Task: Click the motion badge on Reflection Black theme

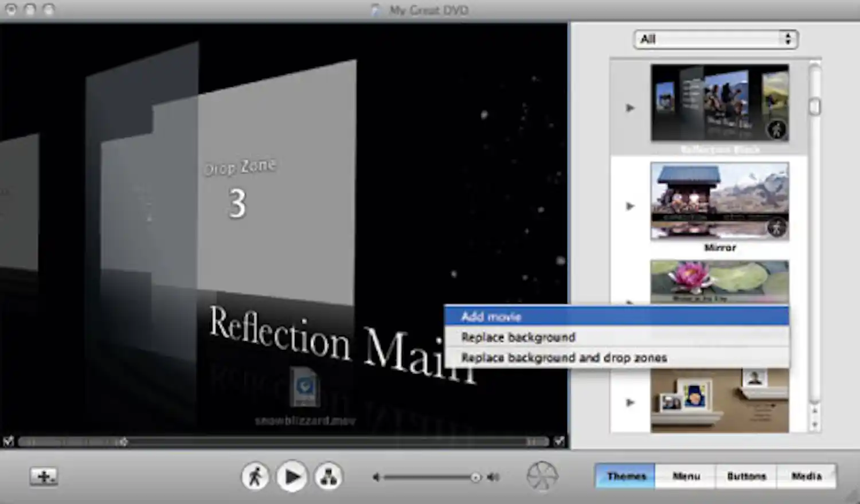Action: (x=777, y=130)
